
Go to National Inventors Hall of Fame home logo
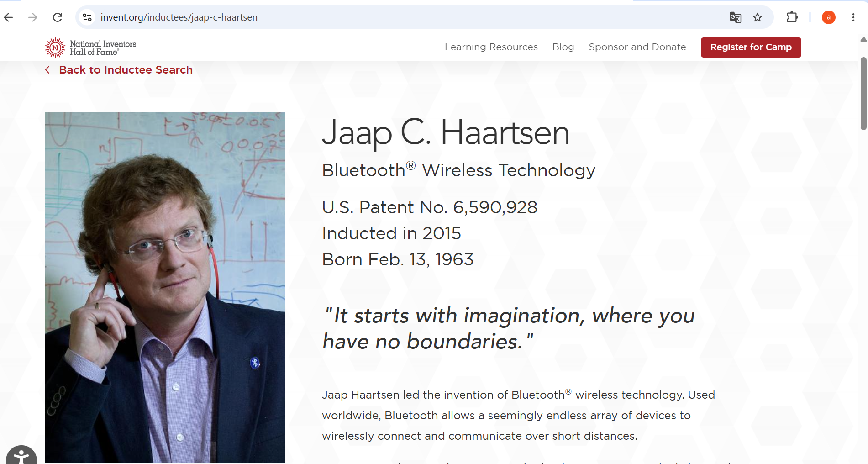[91, 47]
